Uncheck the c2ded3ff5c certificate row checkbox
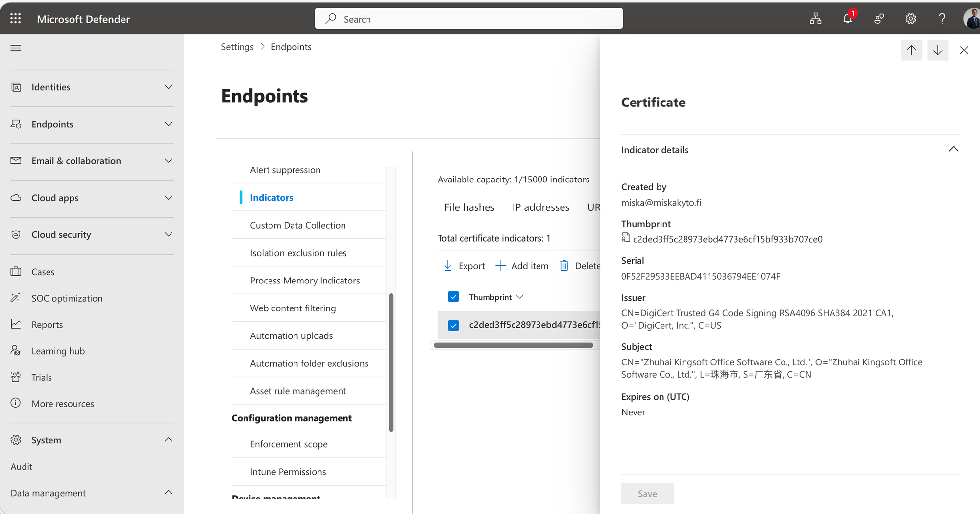Screen dimensions: 980x514 pyautogui.click(x=453, y=325)
